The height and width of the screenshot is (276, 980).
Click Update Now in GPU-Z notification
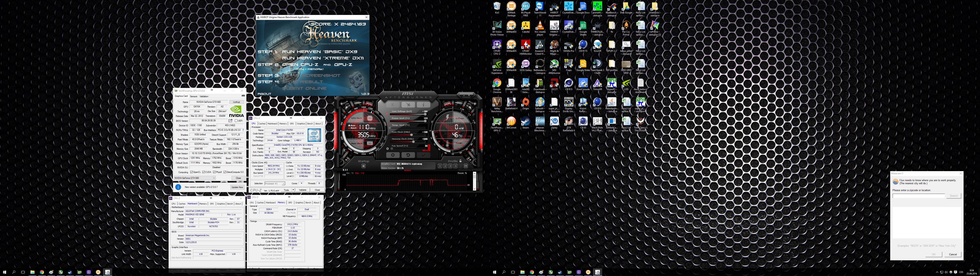(x=237, y=187)
